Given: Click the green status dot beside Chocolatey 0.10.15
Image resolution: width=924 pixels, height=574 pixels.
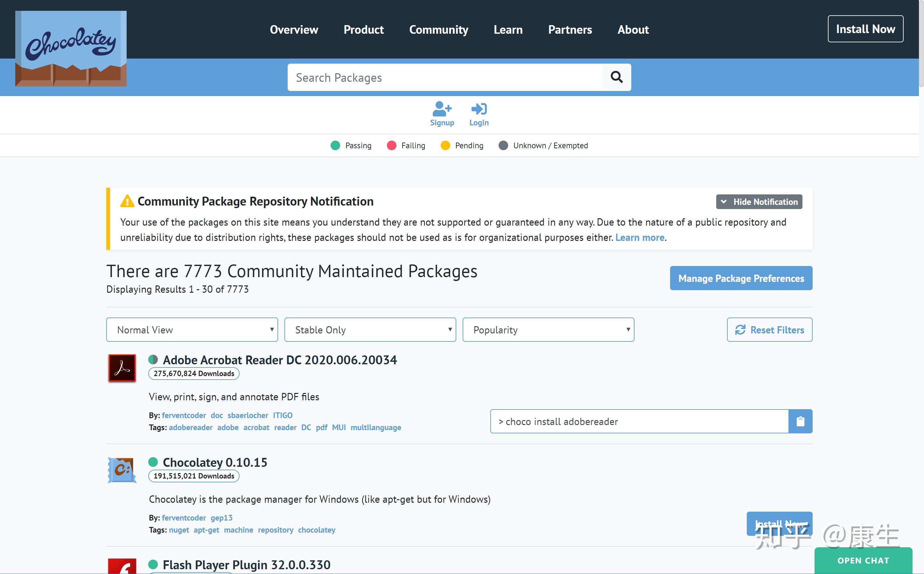Looking at the screenshot, I should tap(153, 462).
